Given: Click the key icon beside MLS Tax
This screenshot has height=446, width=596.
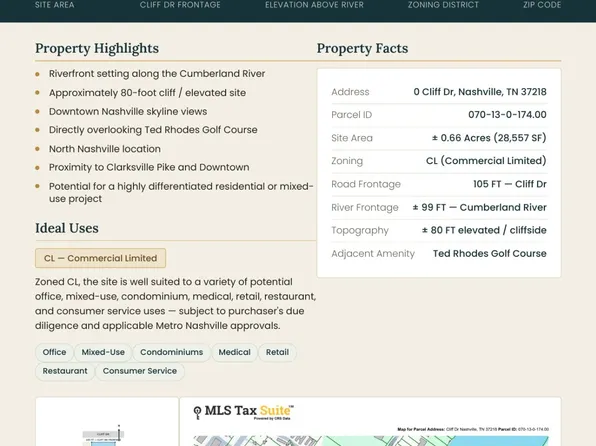Looking at the screenshot, I should point(197,413).
